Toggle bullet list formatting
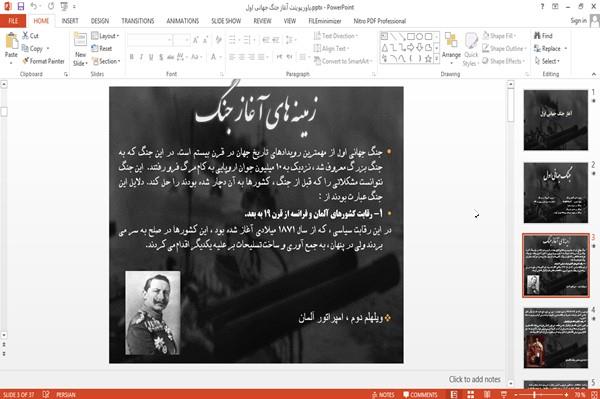This screenshot has width=600, height=399. pos(232,39)
